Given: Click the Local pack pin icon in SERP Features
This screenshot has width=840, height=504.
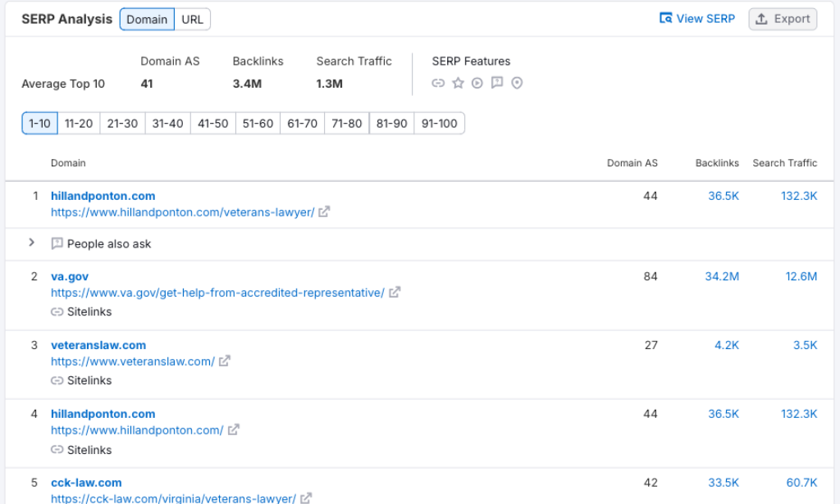Looking at the screenshot, I should (x=517, y=83).
